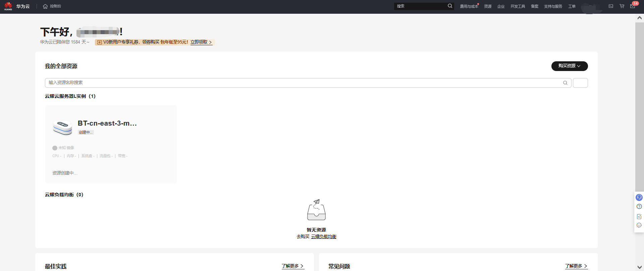Screen dimensions: 644x271
Task: Click the headset customer service icon
Action: tap(639, 197)
